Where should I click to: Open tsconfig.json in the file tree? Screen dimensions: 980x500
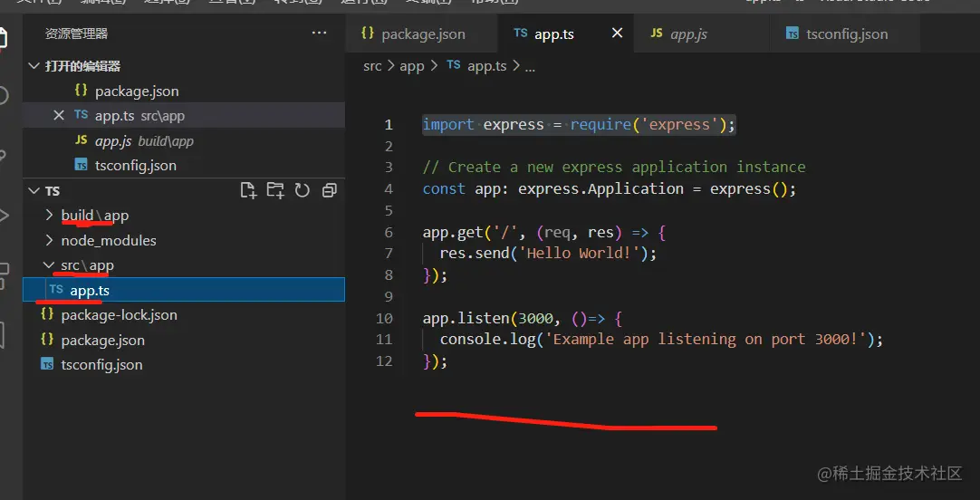point(184,365)
